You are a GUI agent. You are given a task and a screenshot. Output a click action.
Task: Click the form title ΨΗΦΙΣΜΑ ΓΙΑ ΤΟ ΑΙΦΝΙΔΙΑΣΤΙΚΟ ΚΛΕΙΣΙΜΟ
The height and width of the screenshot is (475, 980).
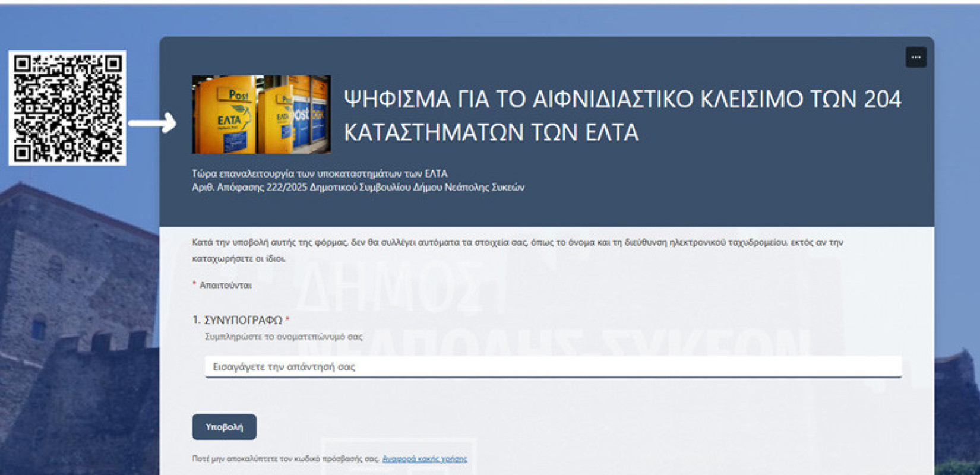(622, 115)
